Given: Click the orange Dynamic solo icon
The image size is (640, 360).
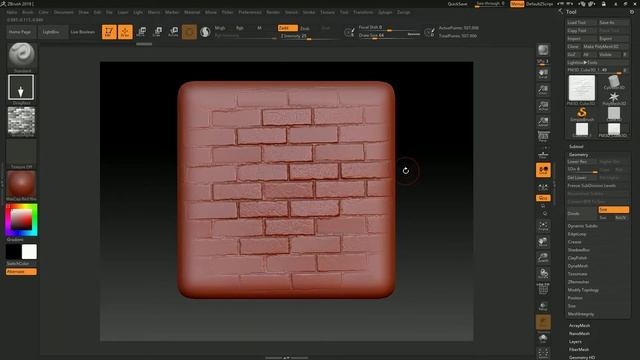Looking at the screenshot, I should (x=543, y=322).
